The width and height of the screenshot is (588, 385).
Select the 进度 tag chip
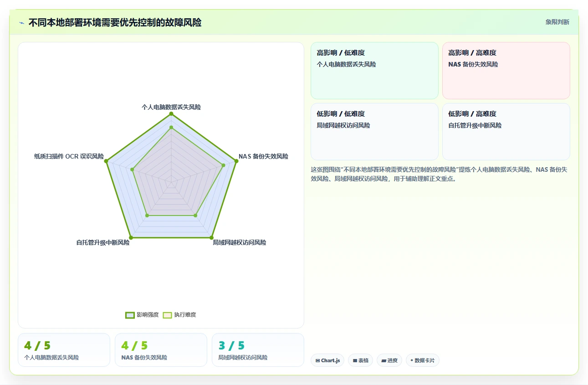389,360
